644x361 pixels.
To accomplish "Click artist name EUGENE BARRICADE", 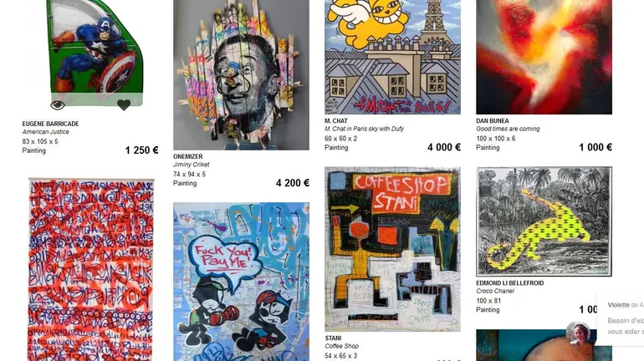I will 50,124.
